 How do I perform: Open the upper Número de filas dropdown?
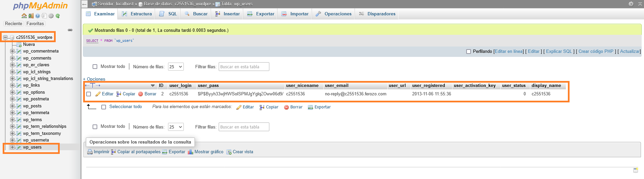click(176, 67)
